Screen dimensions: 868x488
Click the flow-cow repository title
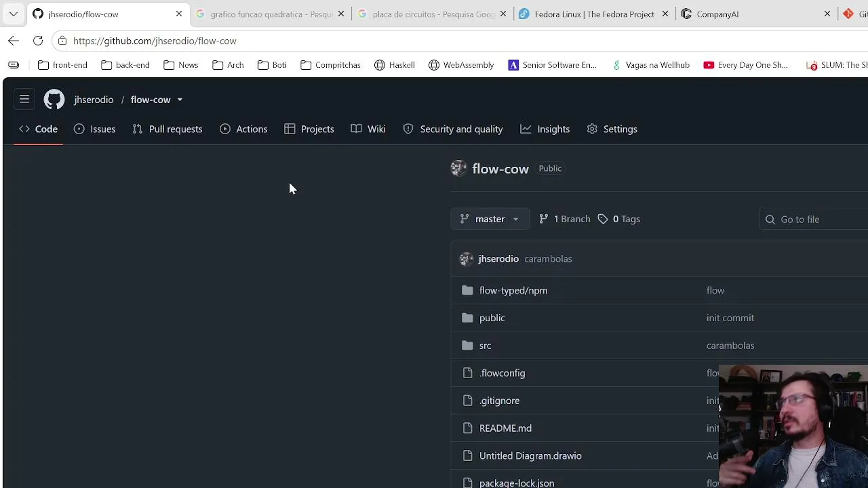tap(500, 169)
